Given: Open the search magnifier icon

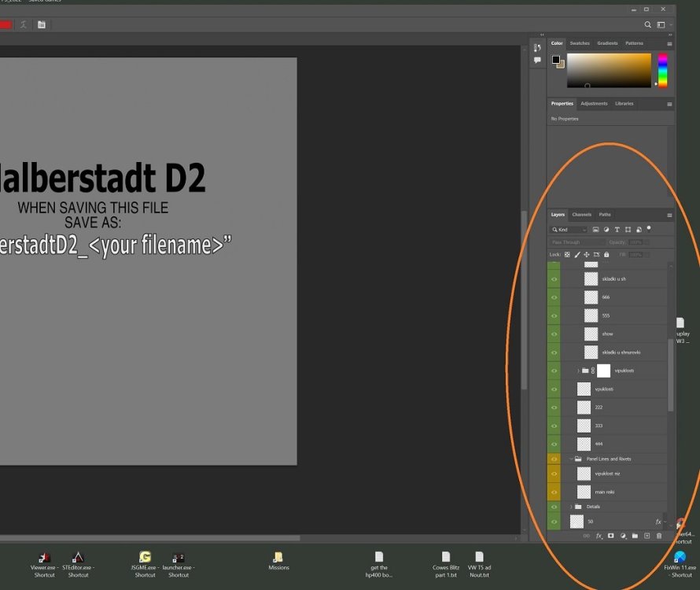Looking at the screenshot, I should [648, 24].
